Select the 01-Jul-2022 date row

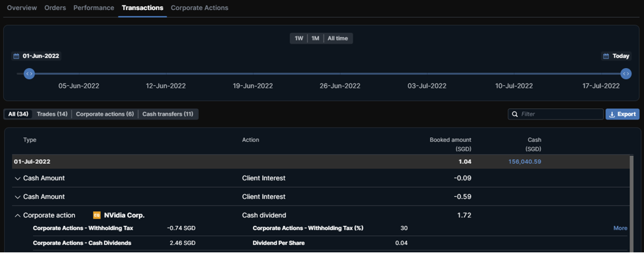point(321,162)
